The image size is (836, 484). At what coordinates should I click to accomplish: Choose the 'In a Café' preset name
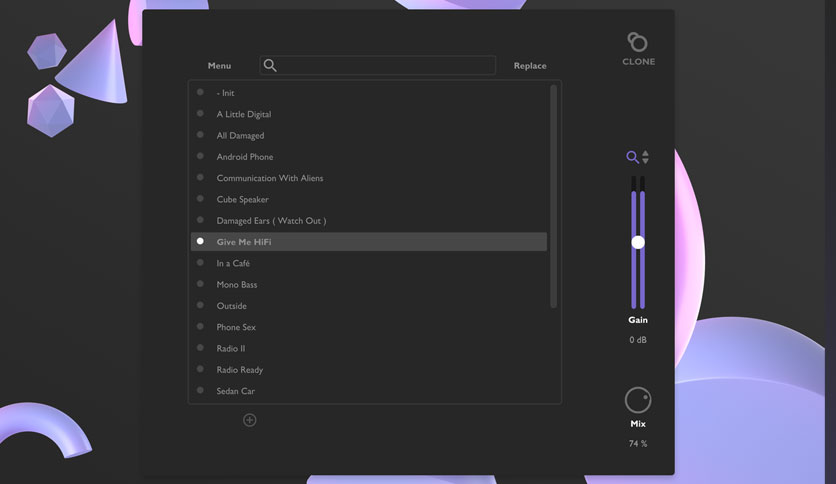pos(233,263)
